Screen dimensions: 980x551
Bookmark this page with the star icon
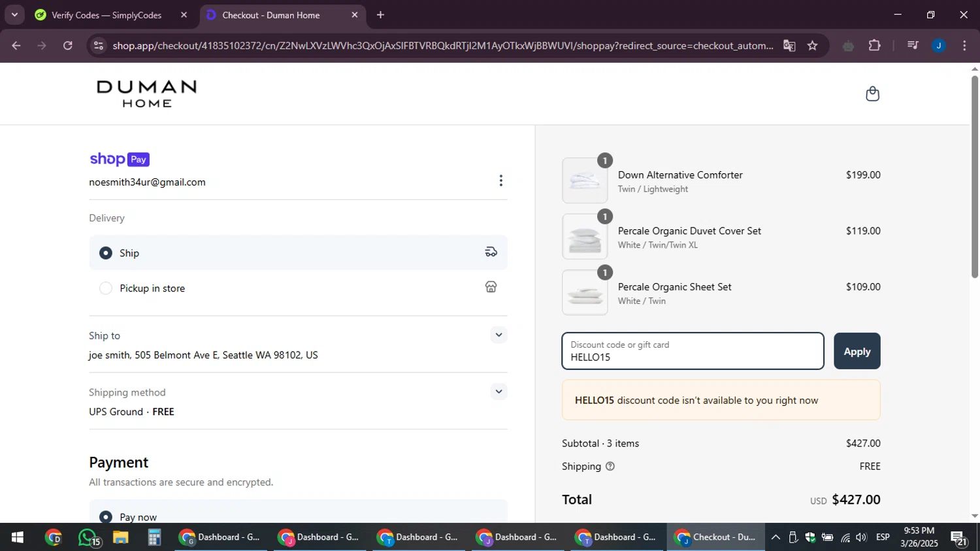pos(812,46)
